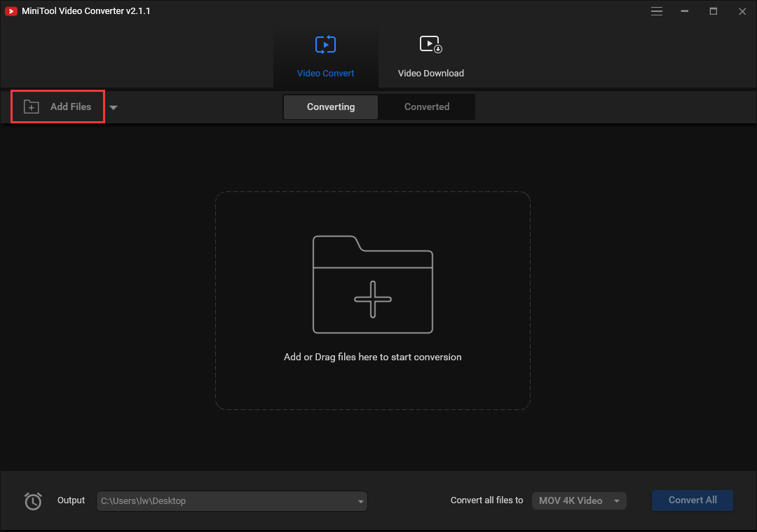
Task: Open the hamburger menu
Action: tap(657, 11)
